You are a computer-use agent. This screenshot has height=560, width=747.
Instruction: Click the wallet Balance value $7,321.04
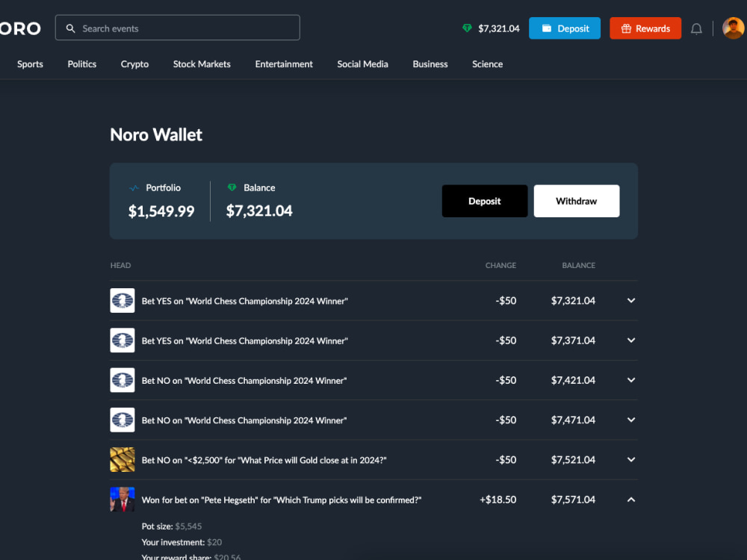click(x=259, y=211)
